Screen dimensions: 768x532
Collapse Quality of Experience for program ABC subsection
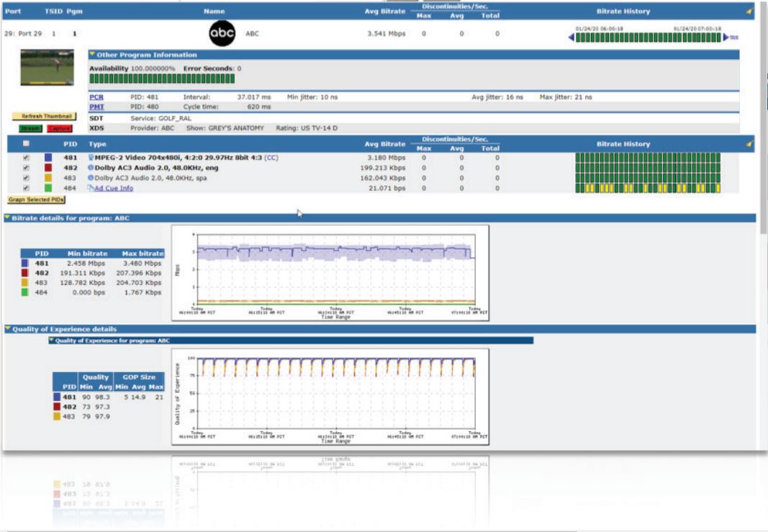(x=51, y=340)
